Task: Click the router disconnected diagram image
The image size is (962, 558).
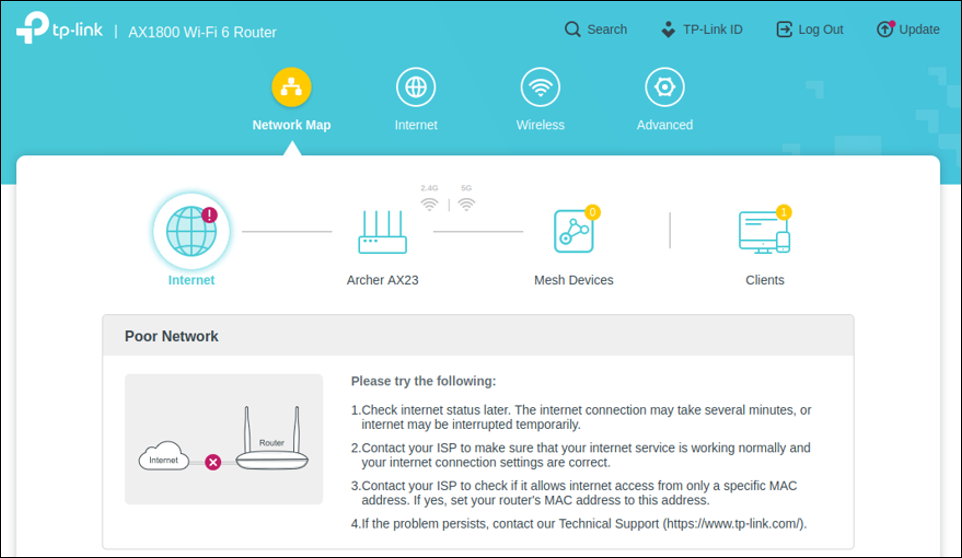Action: click(224, 439)
